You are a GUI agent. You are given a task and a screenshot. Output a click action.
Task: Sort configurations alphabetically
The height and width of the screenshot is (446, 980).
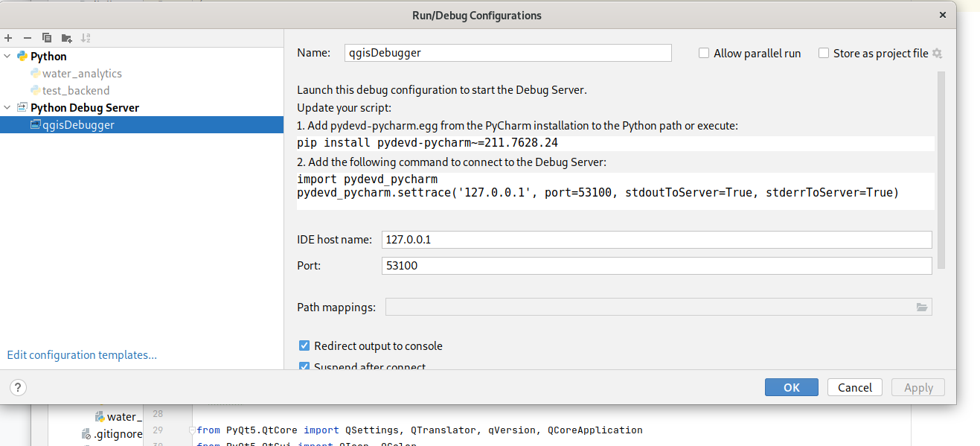[86, 38]
